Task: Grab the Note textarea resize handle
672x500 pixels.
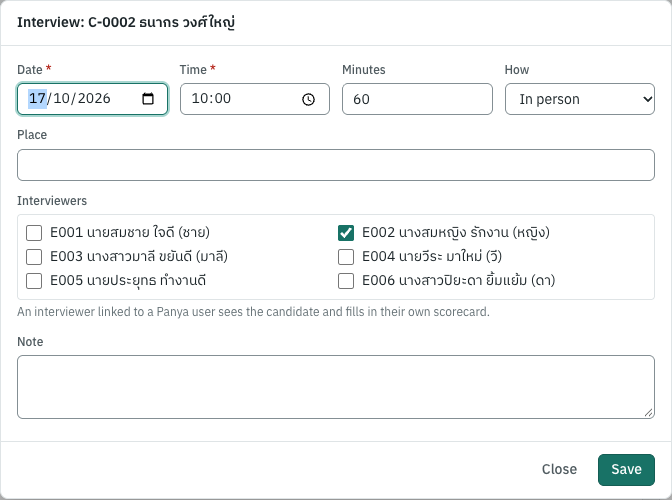Action: click(648, 413)
